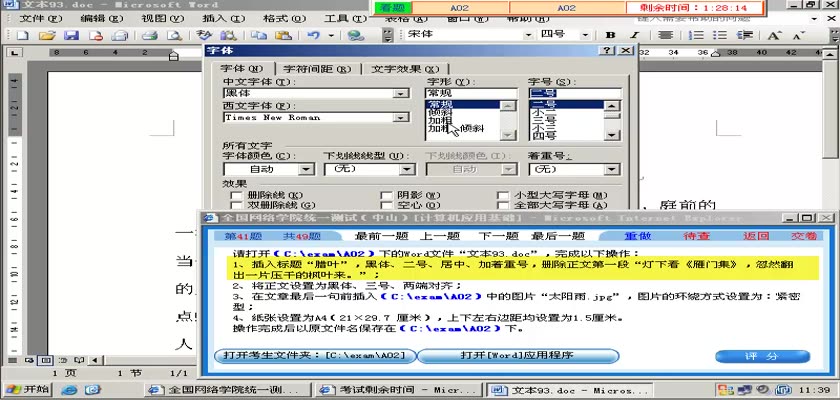Shrink font size with small A icon

[x=799, y=35]
